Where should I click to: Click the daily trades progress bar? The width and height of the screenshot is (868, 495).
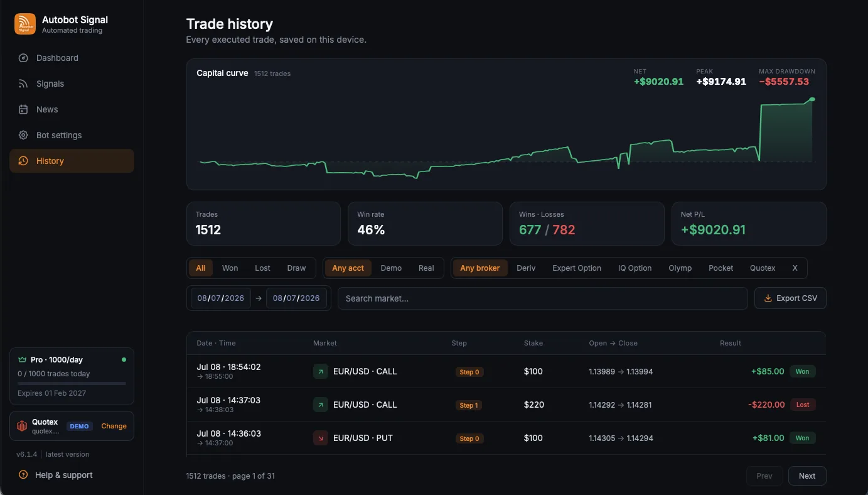coord(72,383)
